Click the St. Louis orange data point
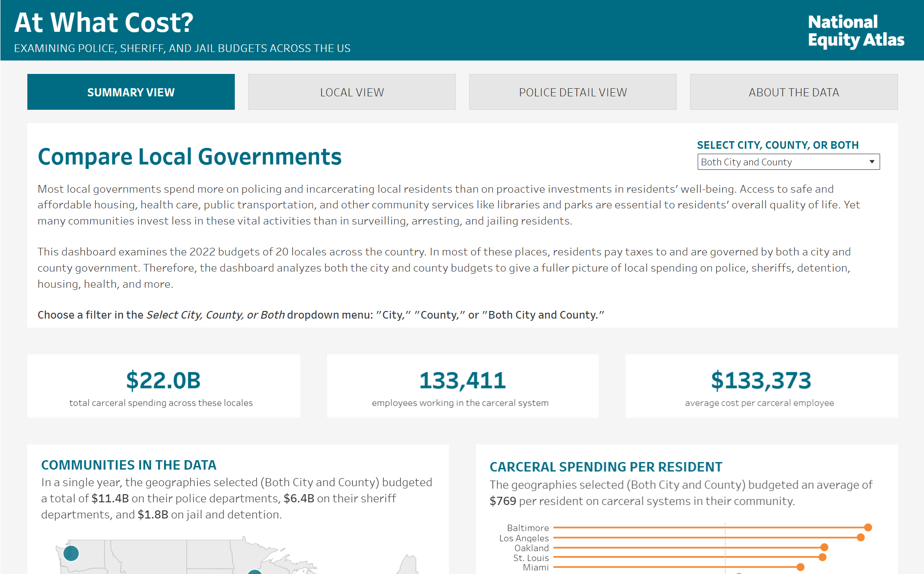 click(x=822, y=557)
